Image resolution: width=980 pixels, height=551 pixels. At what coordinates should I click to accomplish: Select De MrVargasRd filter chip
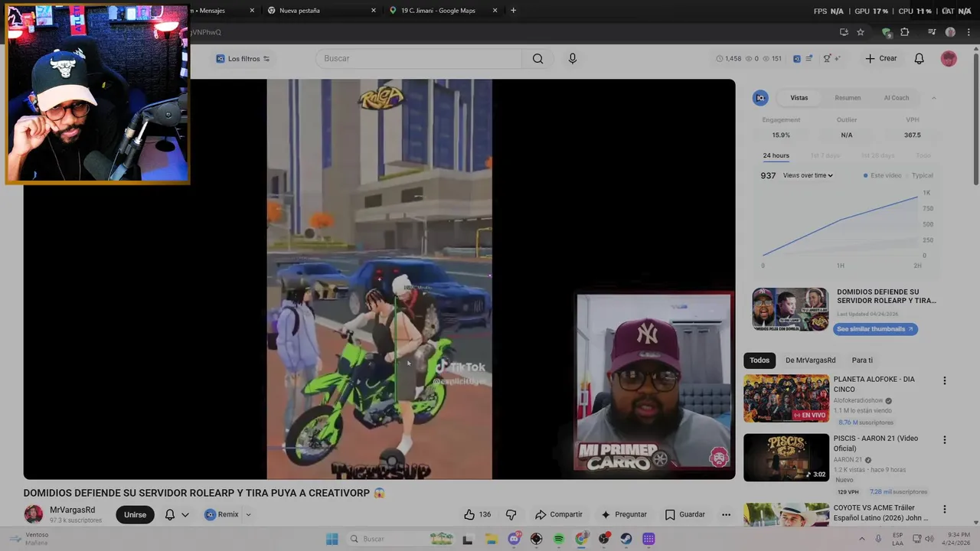(810, 360)
